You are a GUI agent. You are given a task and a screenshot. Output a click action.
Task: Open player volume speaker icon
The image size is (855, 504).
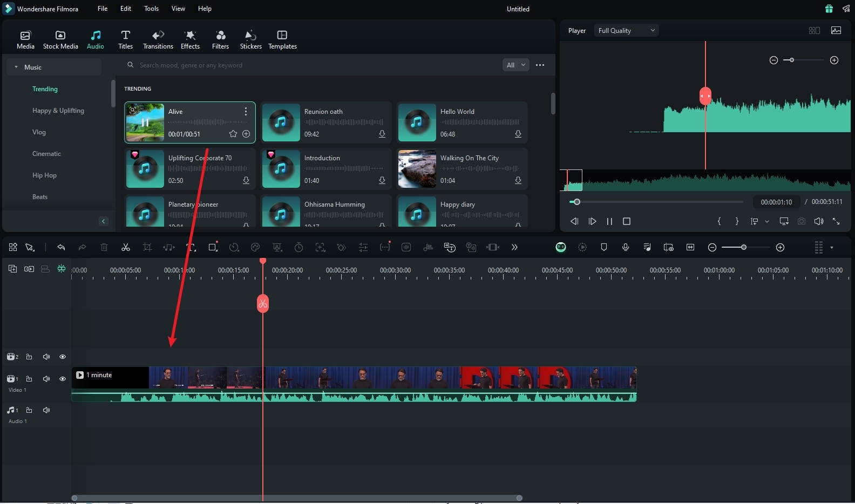819,221
